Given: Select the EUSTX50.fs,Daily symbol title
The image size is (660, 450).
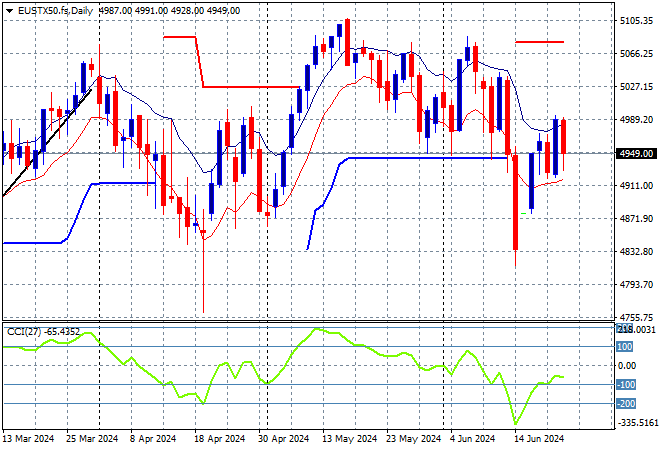Looking at the screenshot, I should tap(55, 11).
